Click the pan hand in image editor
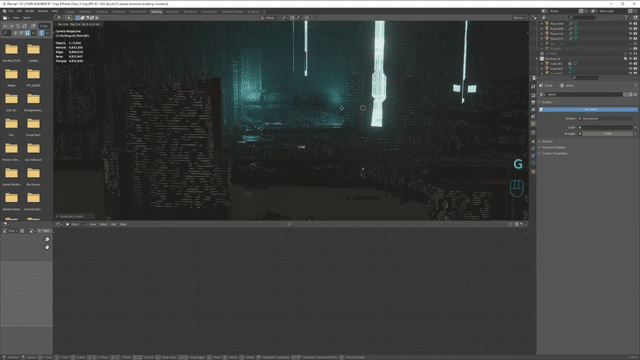The height and width of the screenshot is (360, 640). tap(47, 247)
